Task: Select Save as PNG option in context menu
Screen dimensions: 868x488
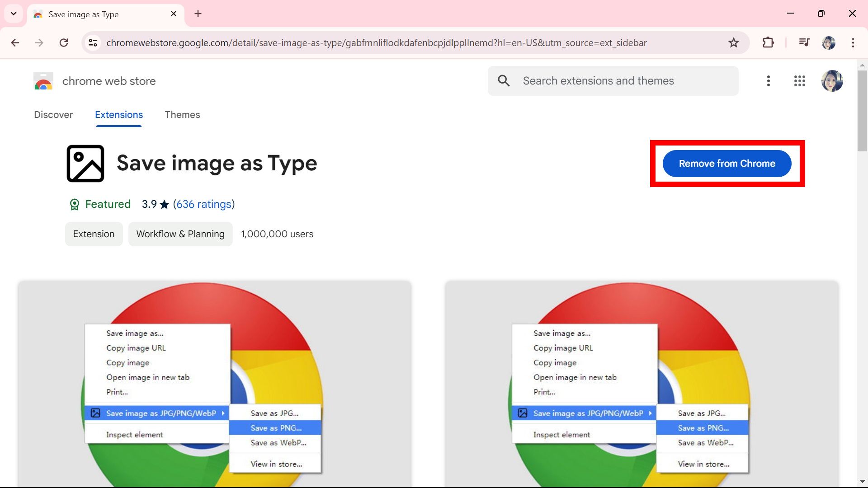Action: 275,428
